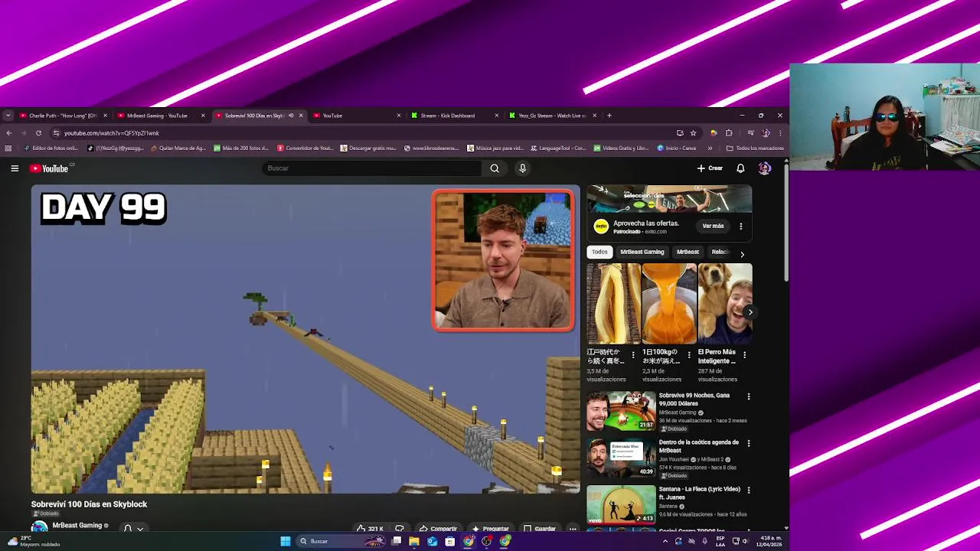This screenshot has width=980, height=551.
Task: Select the Todos filter chip
Action: [599, 252]
